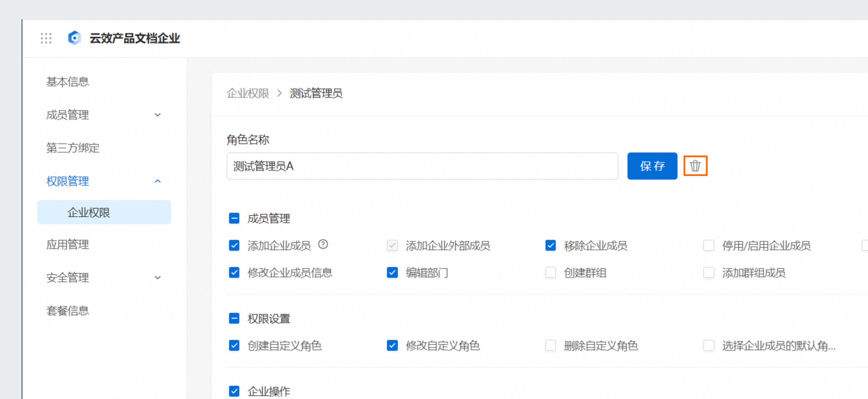Click the 角色名称 field label

pyautogui.click(x=248, y=140)
